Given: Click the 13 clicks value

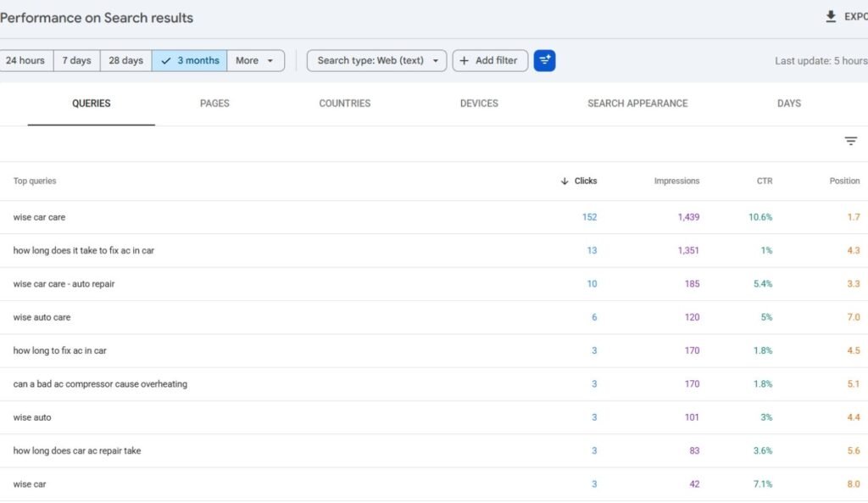Looking at the screenshot, I should tap(592, 250).
